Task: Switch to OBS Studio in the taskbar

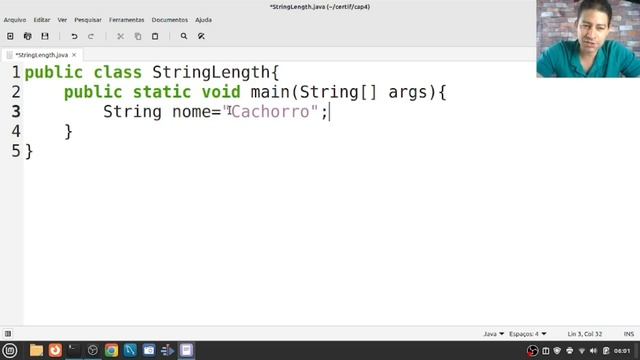Action: point(93,350)
